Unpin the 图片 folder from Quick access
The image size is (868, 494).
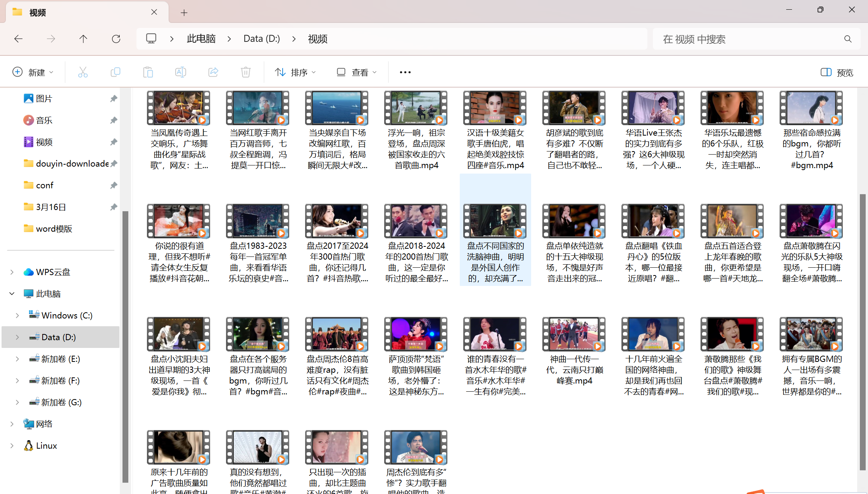tap(114, 98)
